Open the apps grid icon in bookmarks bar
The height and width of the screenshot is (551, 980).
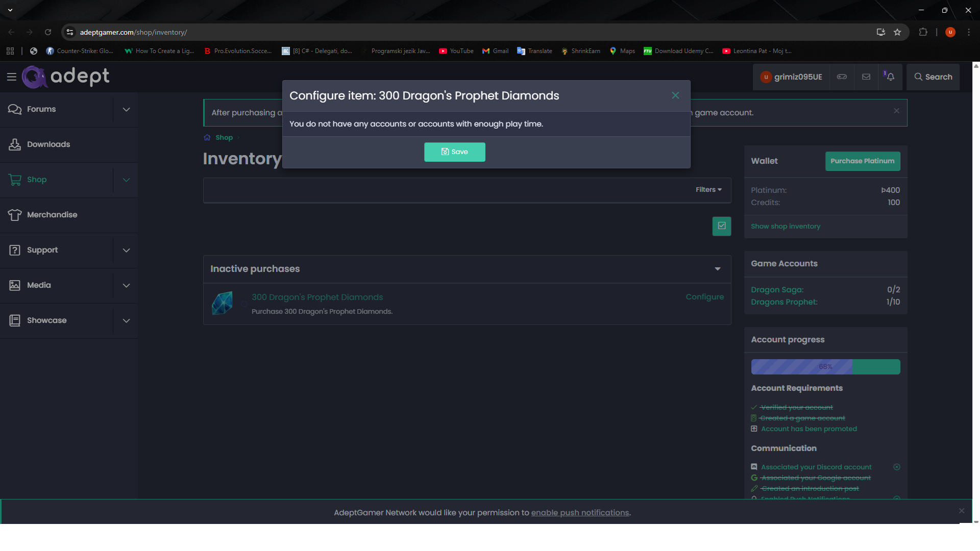(10, 51)
